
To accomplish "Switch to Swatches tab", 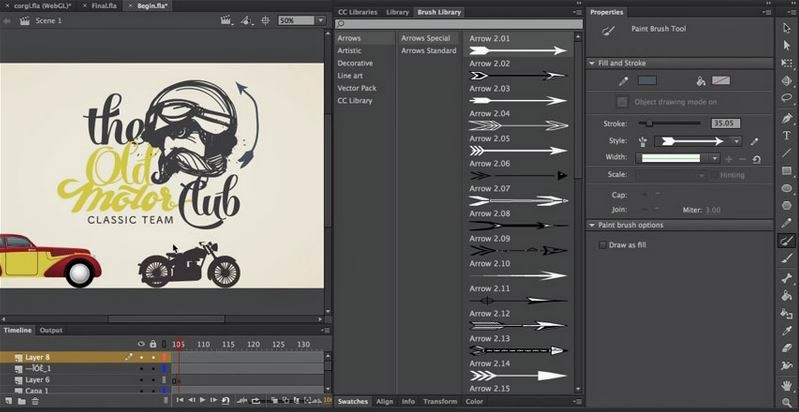I will click(353, 401).
